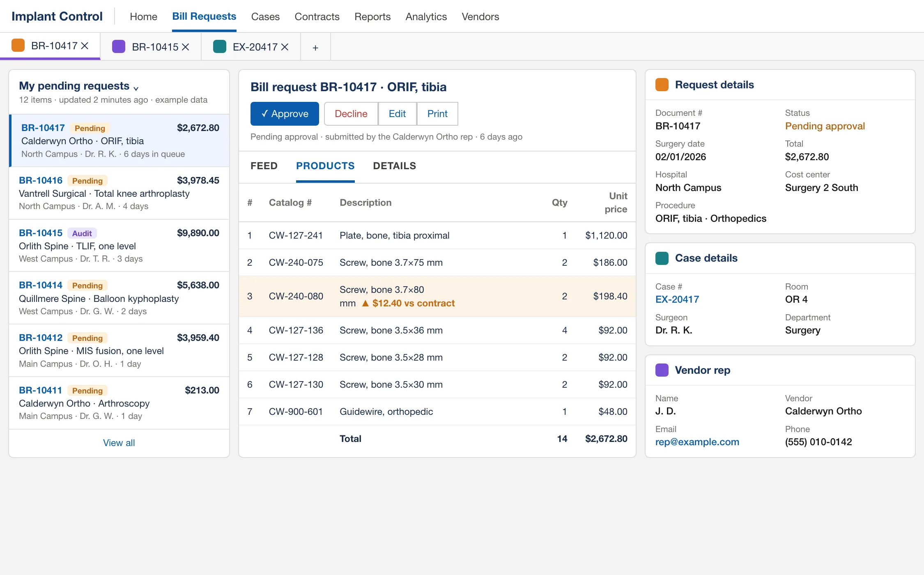
Task: Click Surgery 2 South cost center
Action: coord(822,188)
